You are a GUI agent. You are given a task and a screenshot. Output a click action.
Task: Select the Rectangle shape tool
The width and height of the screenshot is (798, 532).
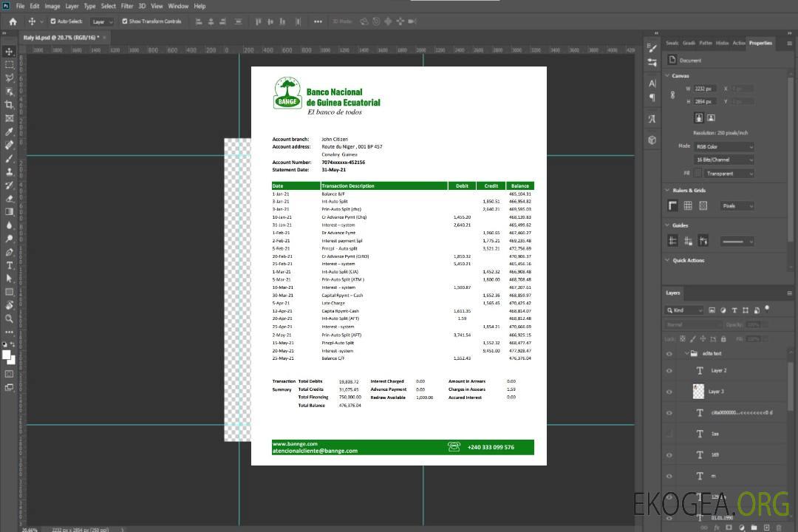tap(9, 292)
